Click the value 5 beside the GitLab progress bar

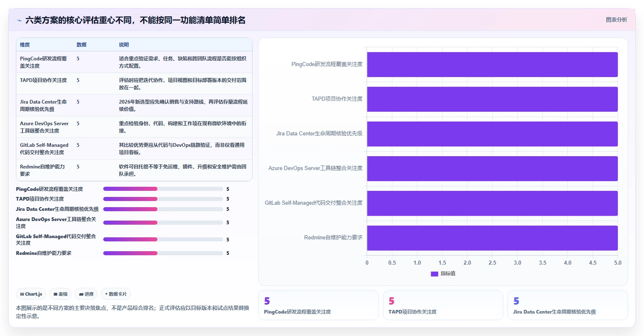(x=228, y=240)
